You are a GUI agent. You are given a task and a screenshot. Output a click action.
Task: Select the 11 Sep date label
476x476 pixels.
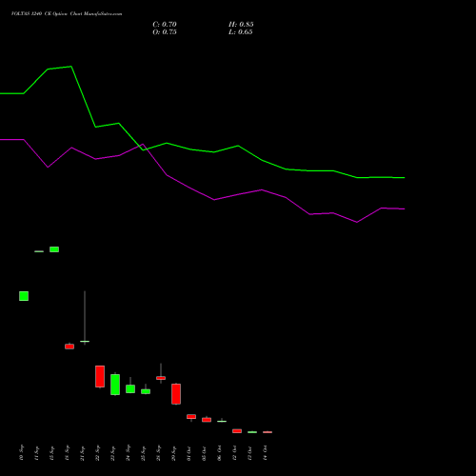pyautogui.click(x=36, y=453)
